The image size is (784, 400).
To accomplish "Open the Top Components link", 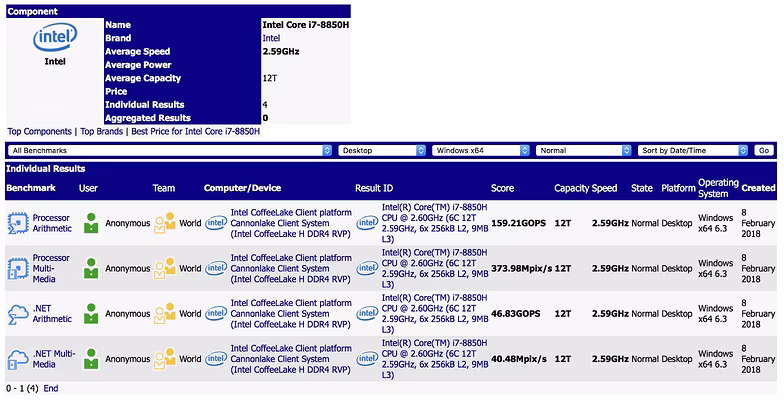I will [40, 132].
